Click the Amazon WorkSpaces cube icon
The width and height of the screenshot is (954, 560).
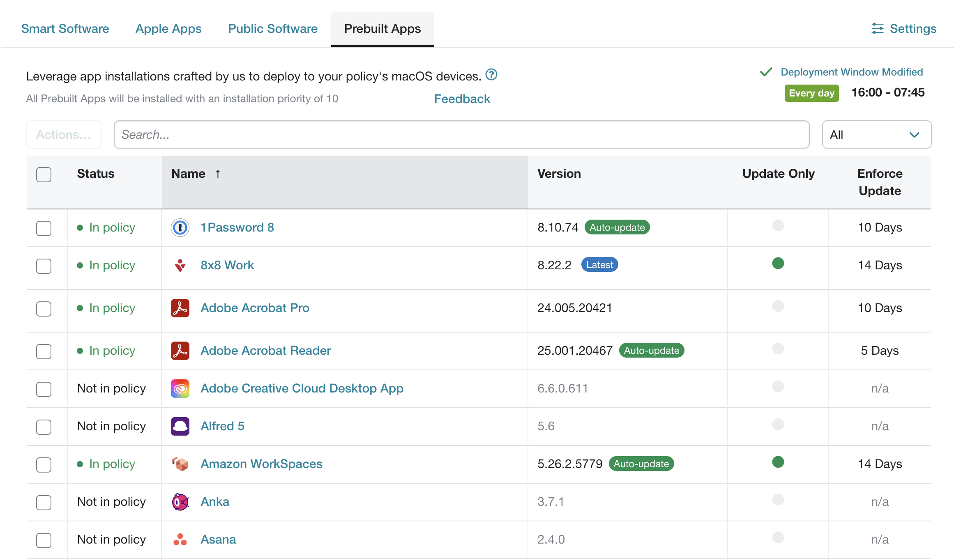[x=180, y=464]
